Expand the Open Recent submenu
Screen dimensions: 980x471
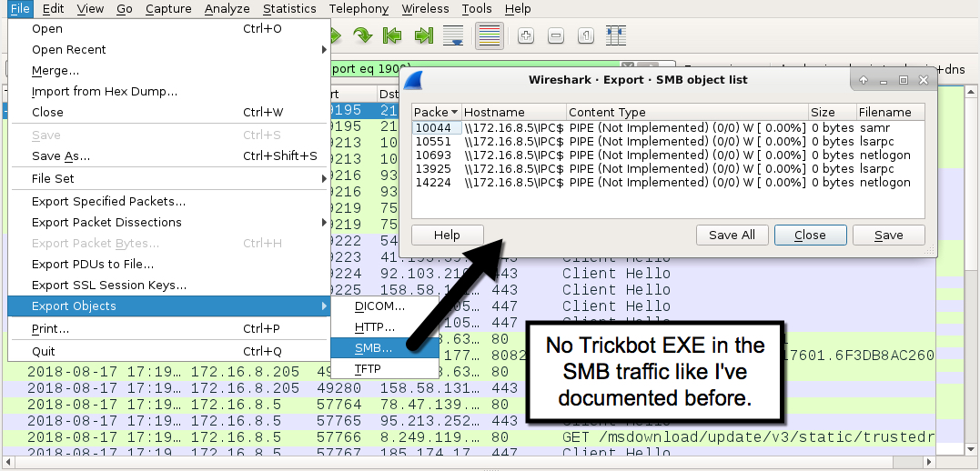point(168,49)
